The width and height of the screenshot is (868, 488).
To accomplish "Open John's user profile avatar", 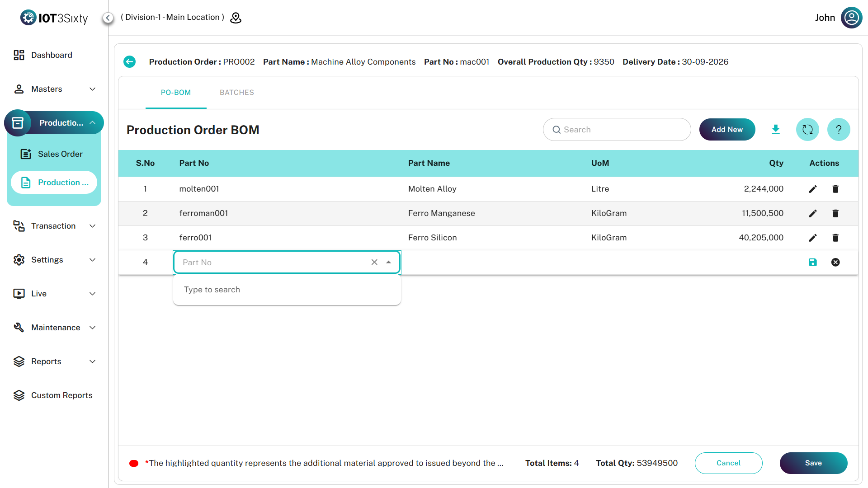I will pyautogui.click(x=851, y=18).
